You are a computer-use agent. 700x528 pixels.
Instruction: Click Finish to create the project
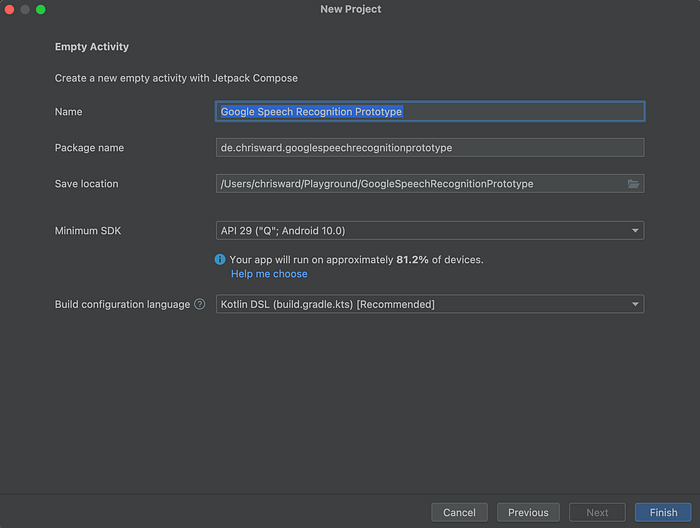[663, 512]
